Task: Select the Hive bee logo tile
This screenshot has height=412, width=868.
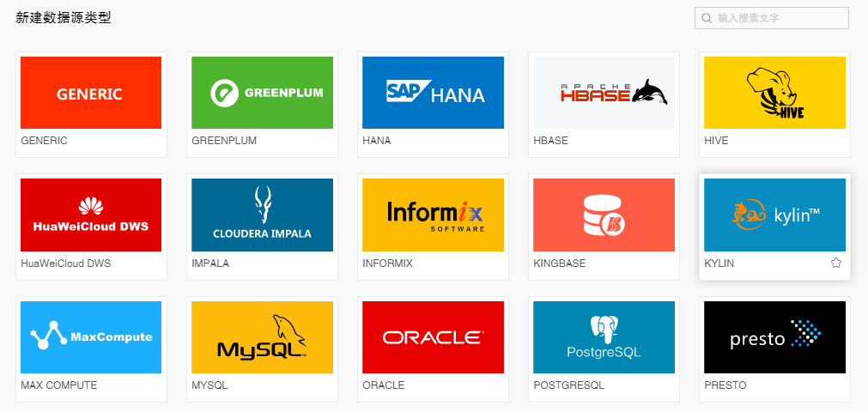Action: (x=775, y=93)
